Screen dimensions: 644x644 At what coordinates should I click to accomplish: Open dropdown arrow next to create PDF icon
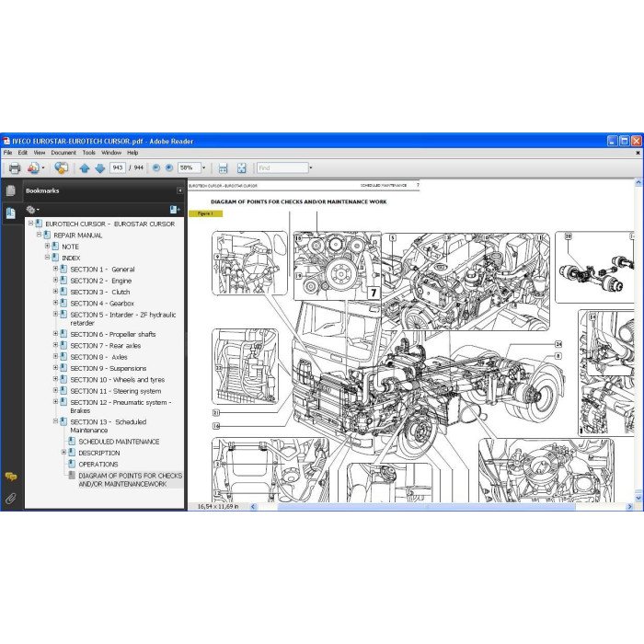click(43, 167)
